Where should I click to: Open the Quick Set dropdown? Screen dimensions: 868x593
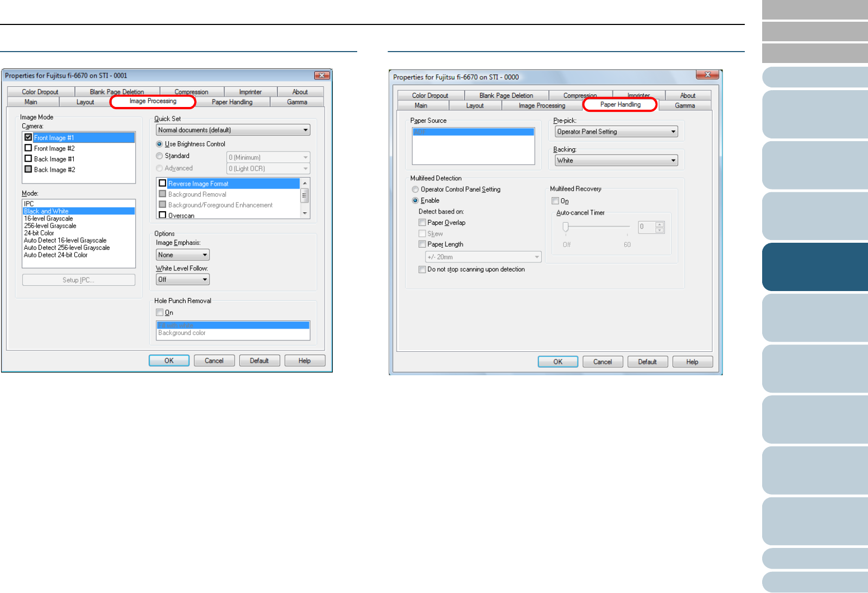pos(233,130)
